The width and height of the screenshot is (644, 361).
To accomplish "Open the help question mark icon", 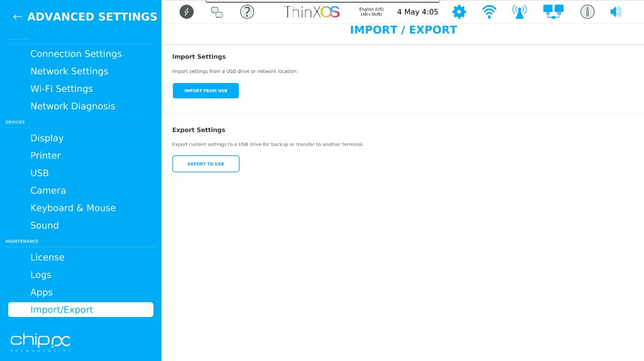I will pos(247,12).
